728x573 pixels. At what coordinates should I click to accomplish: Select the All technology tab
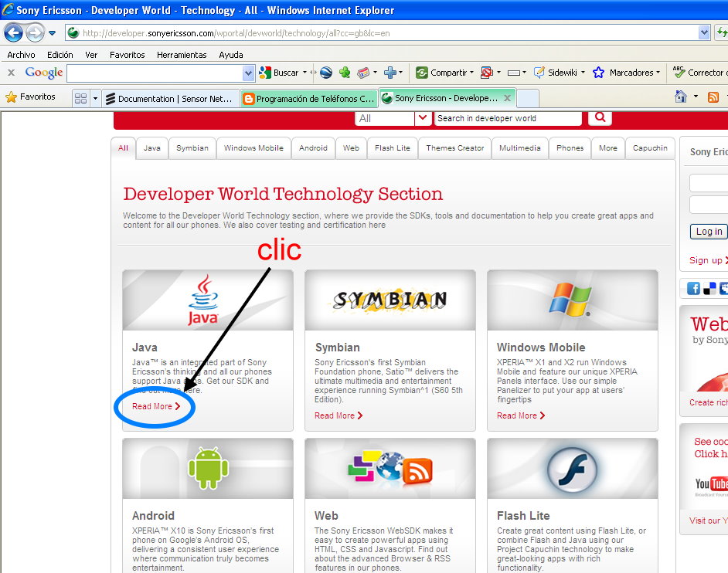(x=123, y=148)
